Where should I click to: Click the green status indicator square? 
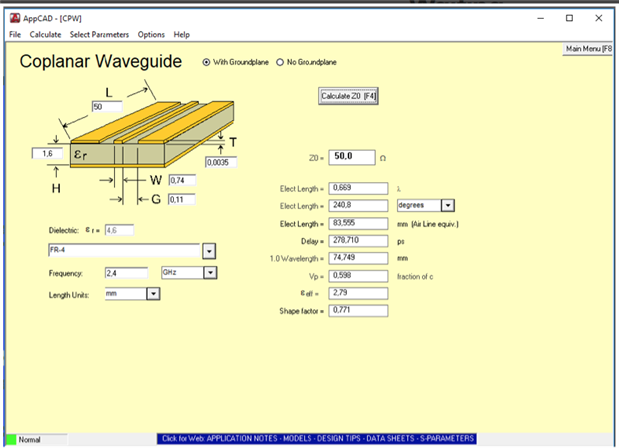[11, 440]
